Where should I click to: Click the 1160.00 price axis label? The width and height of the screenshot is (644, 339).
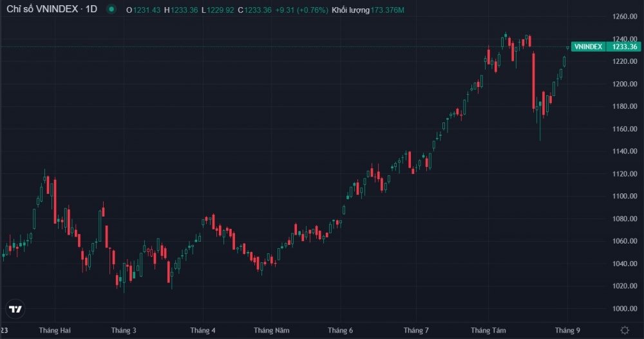(x=625, y=129)
